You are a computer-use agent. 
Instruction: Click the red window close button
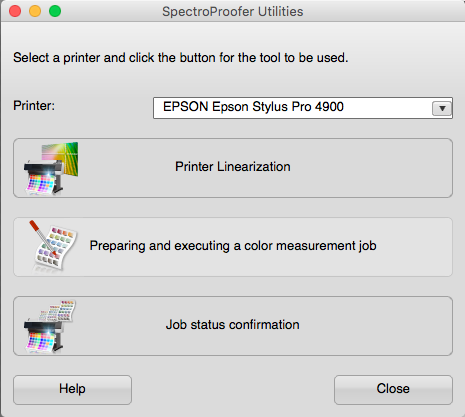tap(15, 11)
